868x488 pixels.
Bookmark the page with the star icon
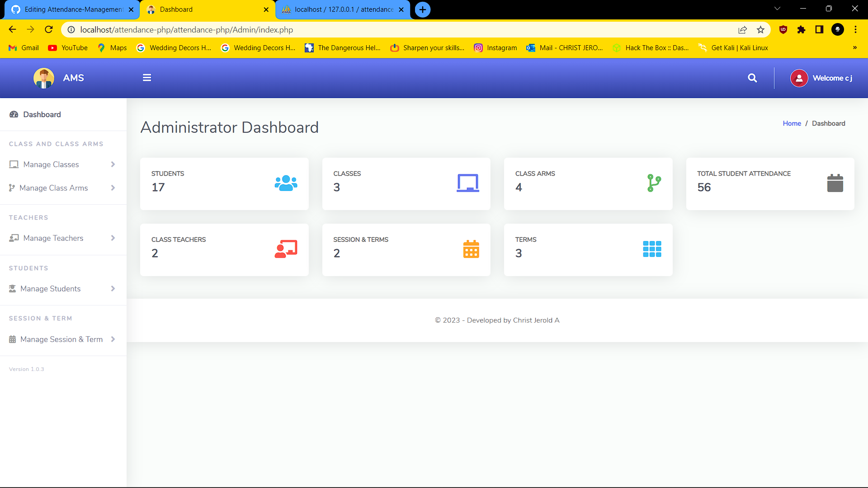pyautogui.click(x=761, y=29)
